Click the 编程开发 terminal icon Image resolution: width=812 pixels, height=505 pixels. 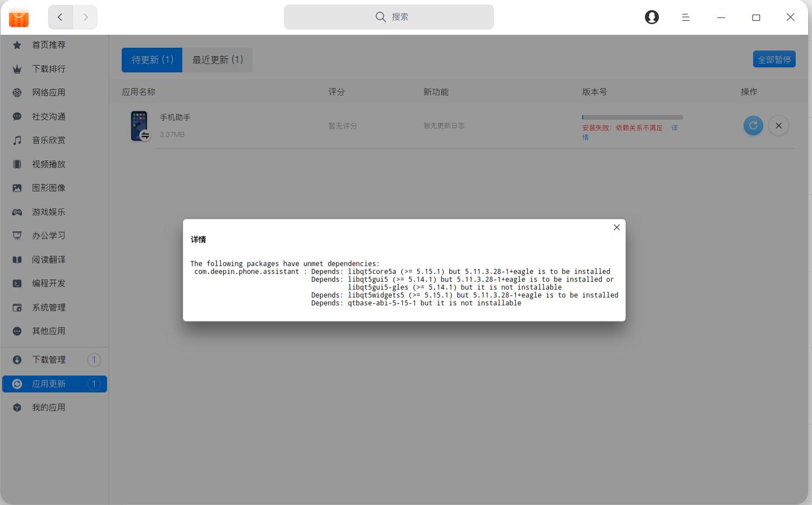[17, 283]
